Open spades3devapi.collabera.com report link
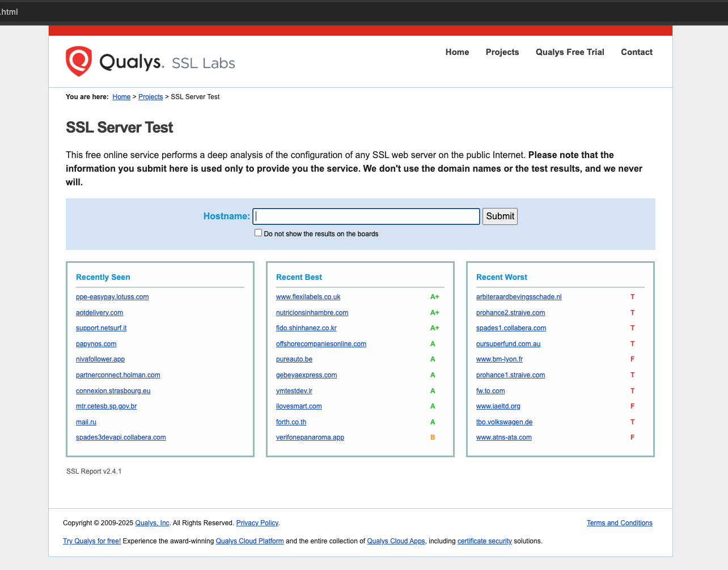Image resolution: width=728 pixels, height=570 pixels. (x=121, y=437)
